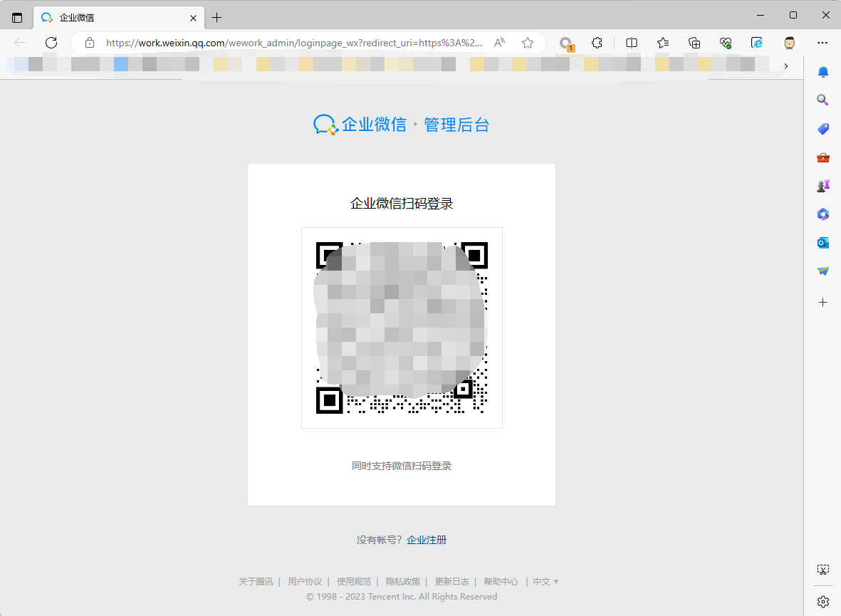Click the 没有帐号？ text
Screen dimensions: 841x616
(380, 540)
